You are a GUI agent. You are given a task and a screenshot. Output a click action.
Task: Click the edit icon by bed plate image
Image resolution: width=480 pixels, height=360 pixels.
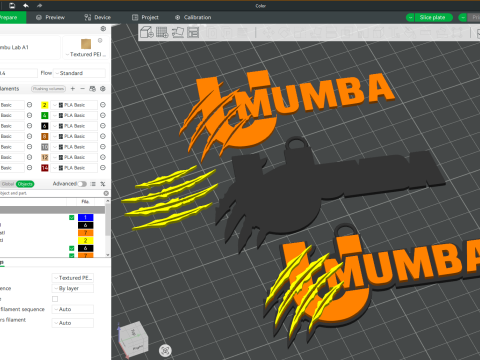click(100, 40)
